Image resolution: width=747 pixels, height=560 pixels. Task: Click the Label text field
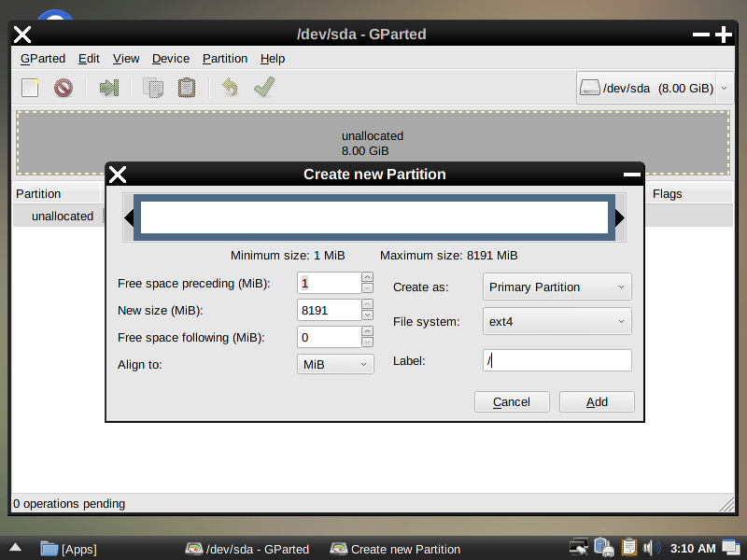pyautogui.click(x=557, y=360)
